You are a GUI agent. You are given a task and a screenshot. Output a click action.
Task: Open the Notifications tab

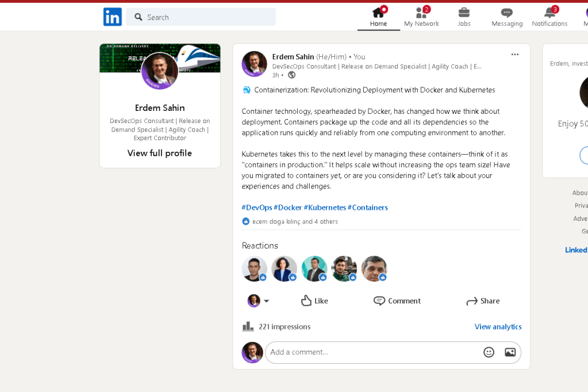(x=549, y=17)
